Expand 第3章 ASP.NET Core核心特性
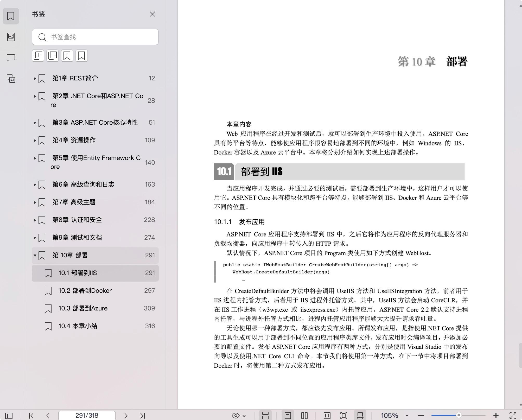This screenshot has height=420, width=522. pyautogui.click(x=35, y=123)
